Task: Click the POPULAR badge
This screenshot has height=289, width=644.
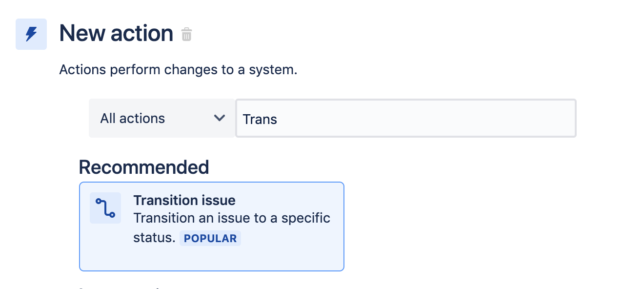Action: (210, 238)
